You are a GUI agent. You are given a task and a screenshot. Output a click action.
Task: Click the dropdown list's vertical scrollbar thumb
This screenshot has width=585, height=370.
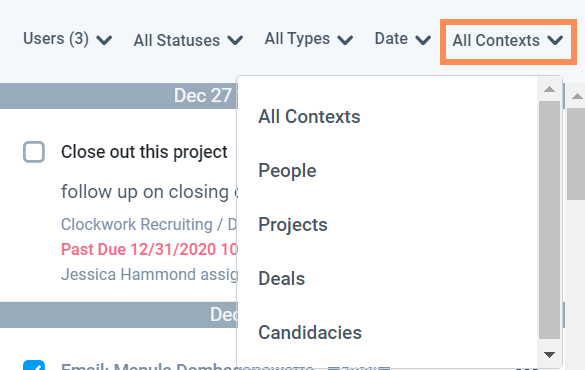click(549, 220)
